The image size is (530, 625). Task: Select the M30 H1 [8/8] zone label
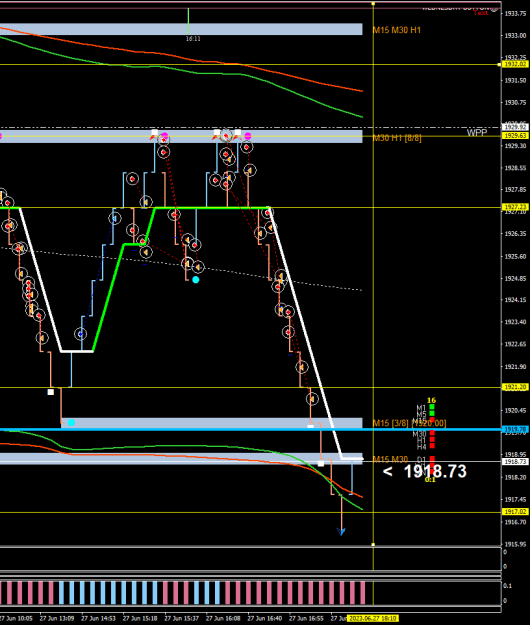pos(397,138)
